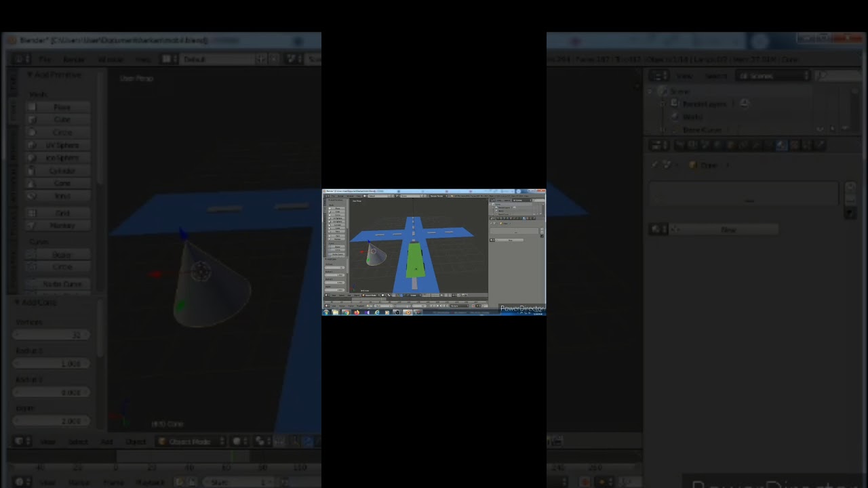Remove the material slot in backdrop properties
The image size is (868, 488).
(x=851, y=200)
